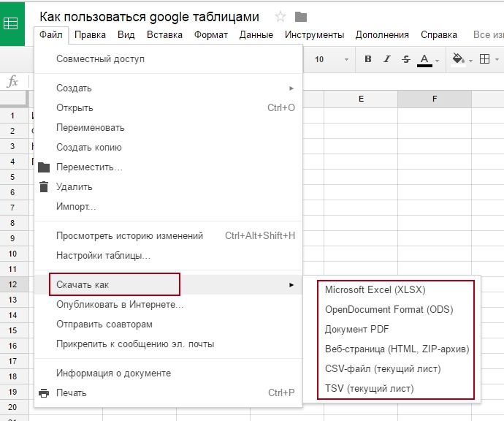Click the trash icon next to Удалить

coord(44,187)
